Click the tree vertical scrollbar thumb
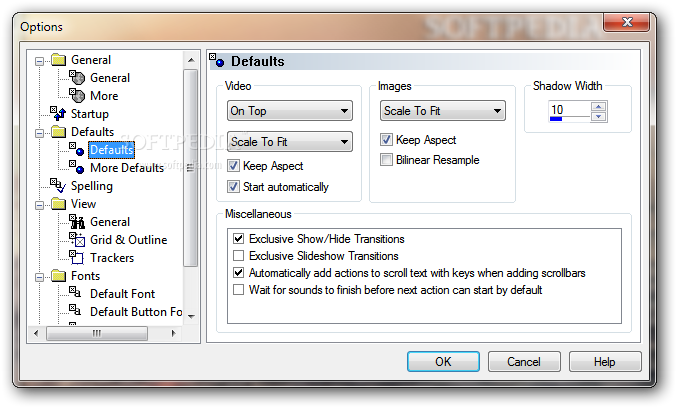 (x=190, y=168)
